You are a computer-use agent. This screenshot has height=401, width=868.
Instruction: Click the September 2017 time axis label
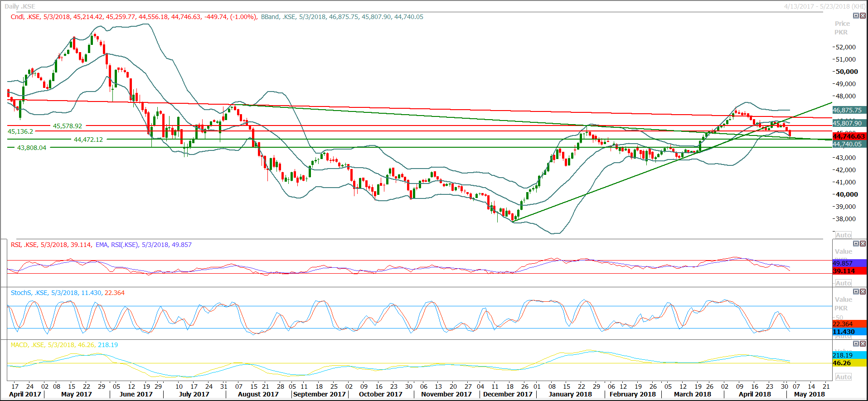point(320,394)
